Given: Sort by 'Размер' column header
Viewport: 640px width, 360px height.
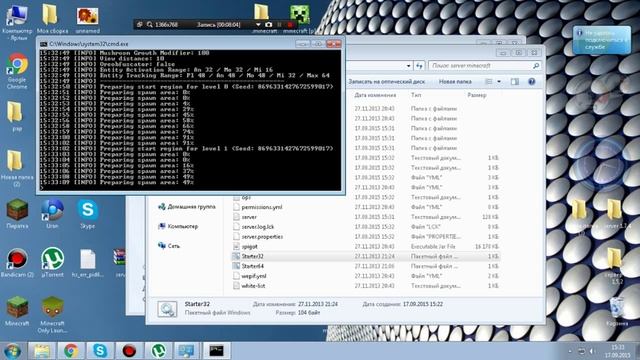Looking at the screenshot, I should 476,95.
